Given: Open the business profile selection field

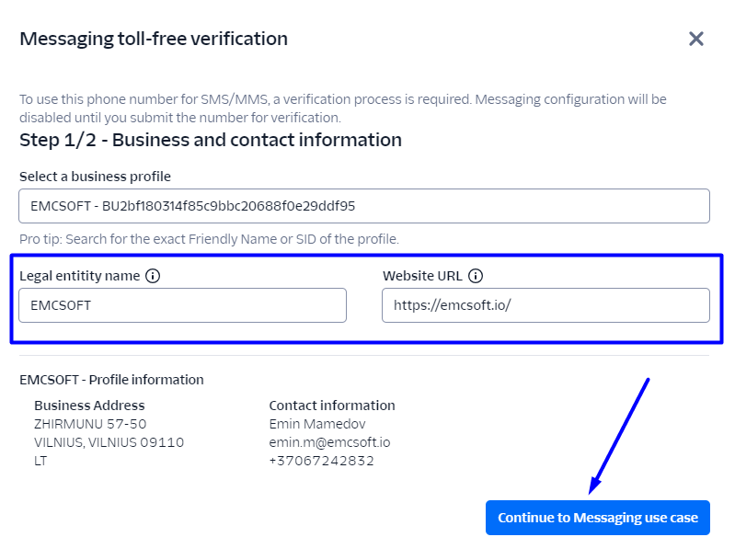Looking at the screenshot, I should pos(363,206).
